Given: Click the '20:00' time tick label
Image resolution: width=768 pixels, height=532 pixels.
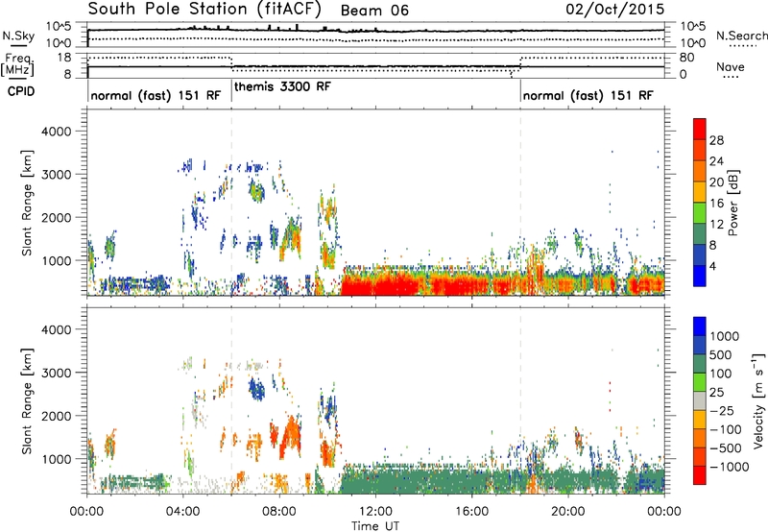Looking at the screenshot, I should (x=567, y=512).
